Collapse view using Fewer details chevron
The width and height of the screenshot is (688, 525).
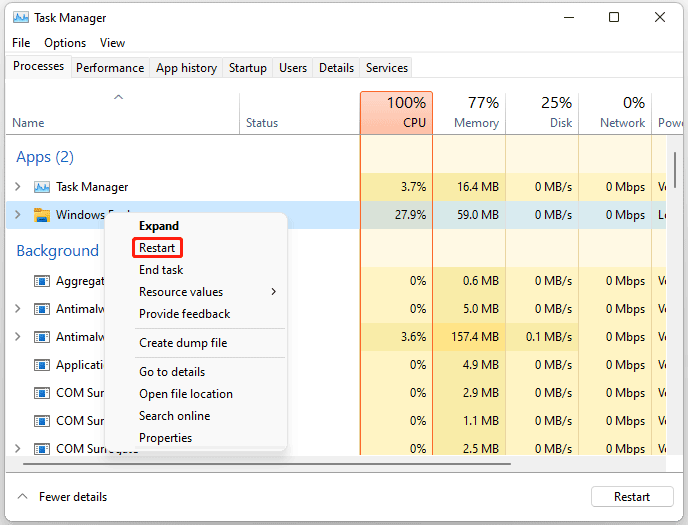(22, 496)
